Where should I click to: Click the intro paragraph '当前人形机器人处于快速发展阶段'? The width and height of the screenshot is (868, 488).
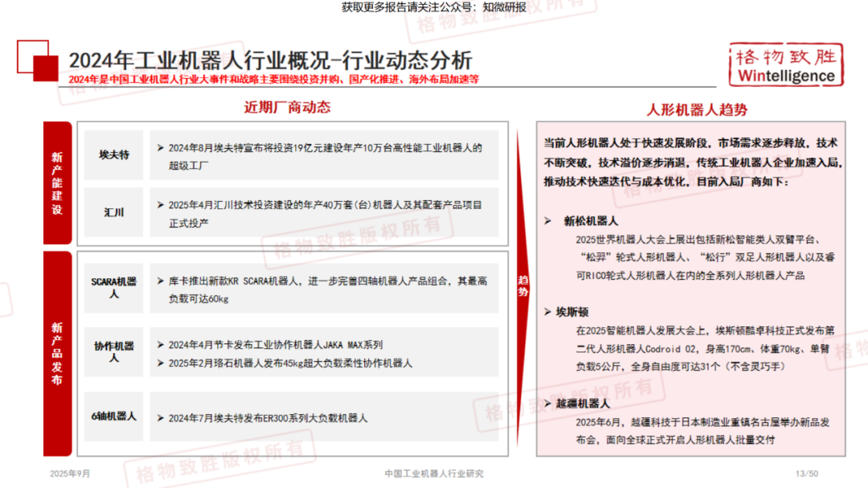pos(692,162)
